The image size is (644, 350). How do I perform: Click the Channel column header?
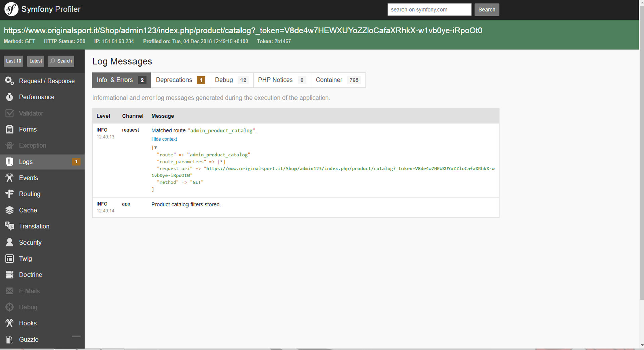(132, 116)
